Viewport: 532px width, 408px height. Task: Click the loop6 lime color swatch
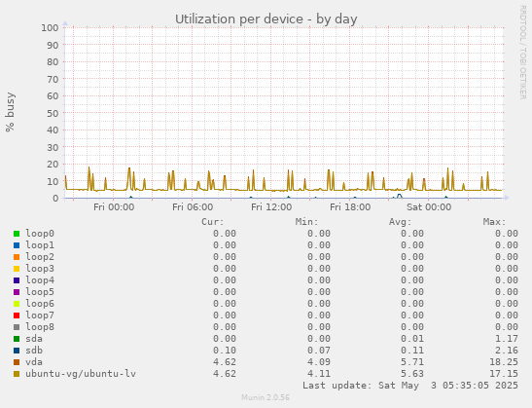pyautogui.click(x=17, y=304)
